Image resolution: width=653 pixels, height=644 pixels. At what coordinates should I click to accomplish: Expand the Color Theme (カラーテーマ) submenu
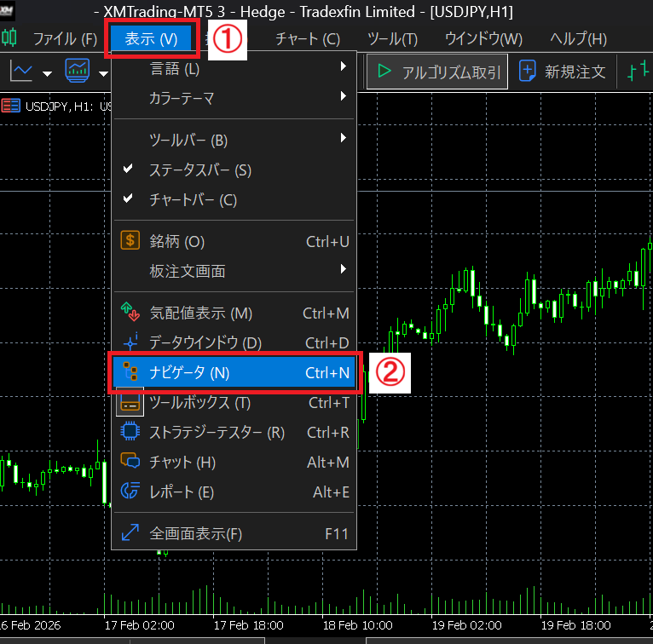coord(233,98)
